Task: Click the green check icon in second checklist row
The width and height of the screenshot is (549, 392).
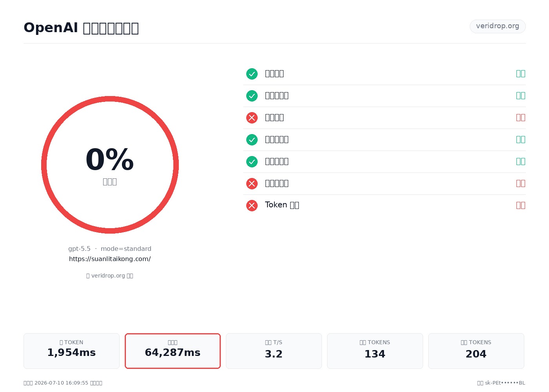Action: (252, 96)
